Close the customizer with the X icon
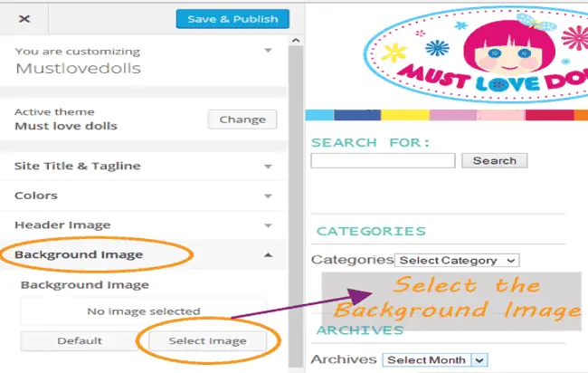Screen dimensions: 588x373 coord(24,19)
